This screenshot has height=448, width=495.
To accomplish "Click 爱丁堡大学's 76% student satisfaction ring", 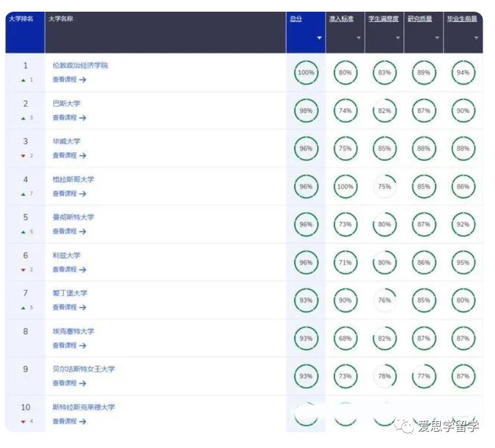I will 385,300.
